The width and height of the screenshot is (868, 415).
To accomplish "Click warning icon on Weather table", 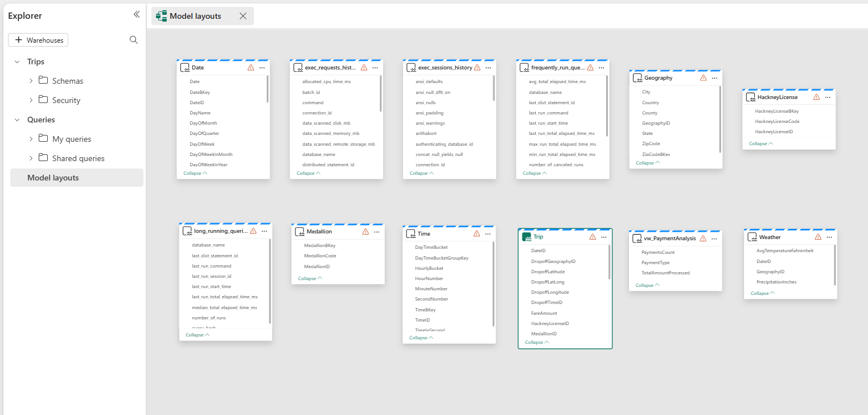I will [818, 237].
